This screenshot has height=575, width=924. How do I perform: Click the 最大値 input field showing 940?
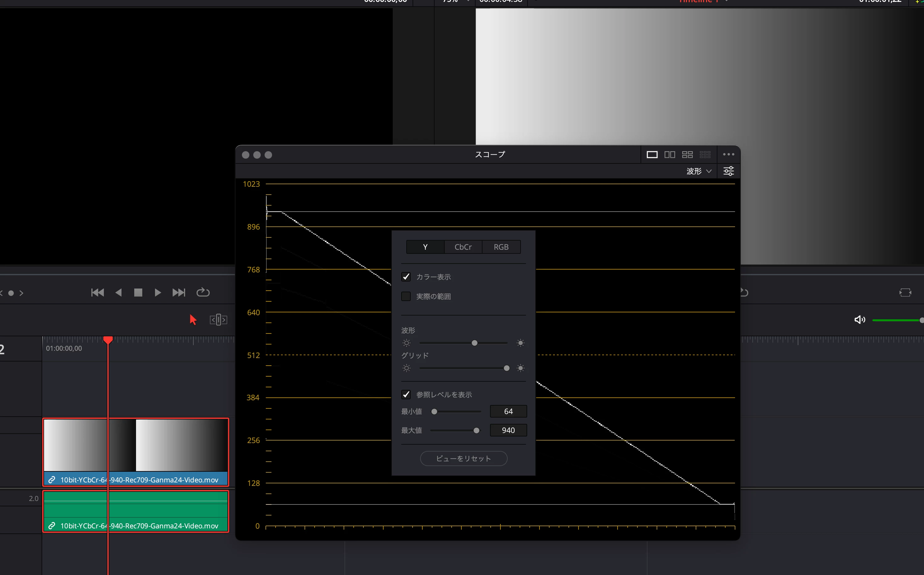pyautogui.click(x=508, y=430)
